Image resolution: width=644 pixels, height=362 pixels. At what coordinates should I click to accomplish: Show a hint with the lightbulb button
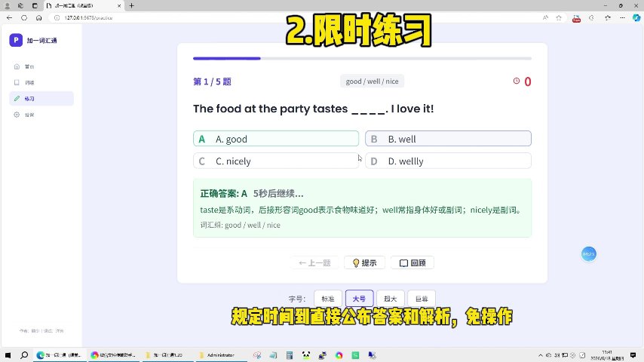coord(364,263)
